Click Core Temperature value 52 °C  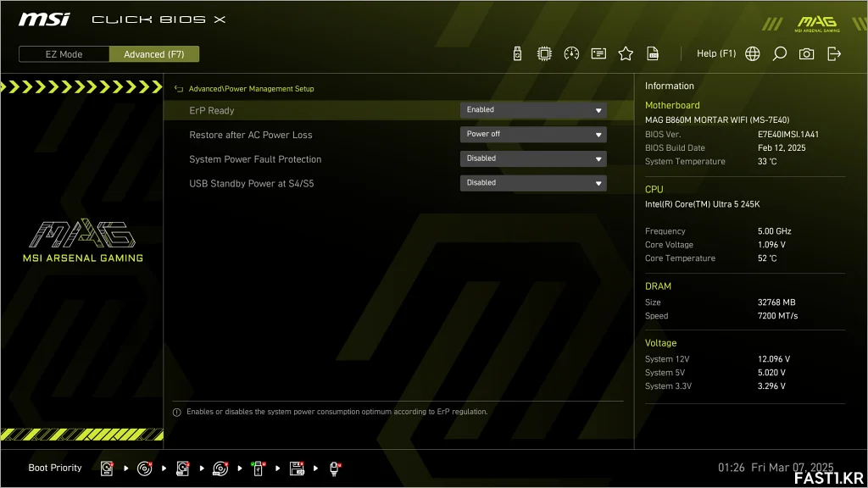point(767,258)
